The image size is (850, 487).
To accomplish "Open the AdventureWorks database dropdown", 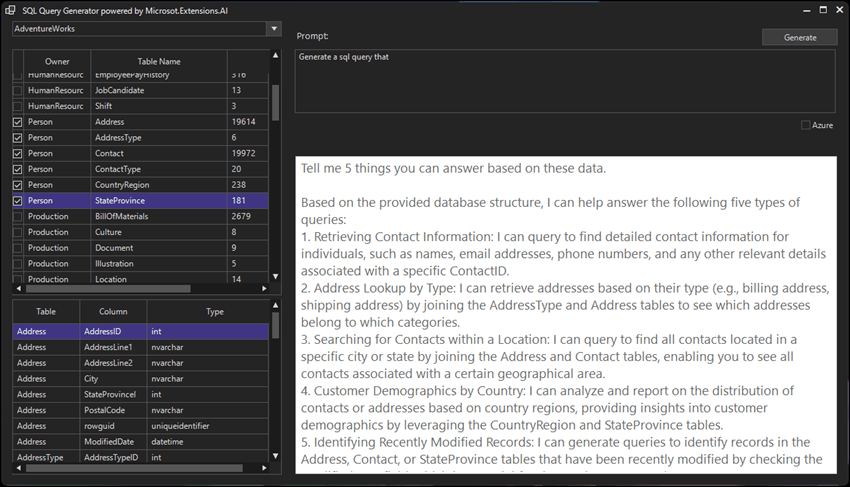I will coord(274,29).
